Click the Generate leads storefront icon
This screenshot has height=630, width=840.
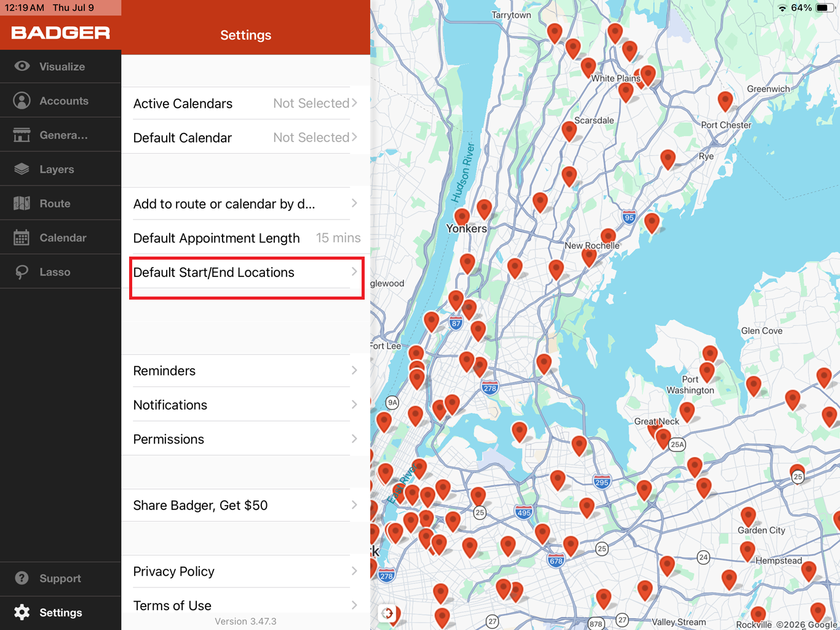tap(22, 135)
